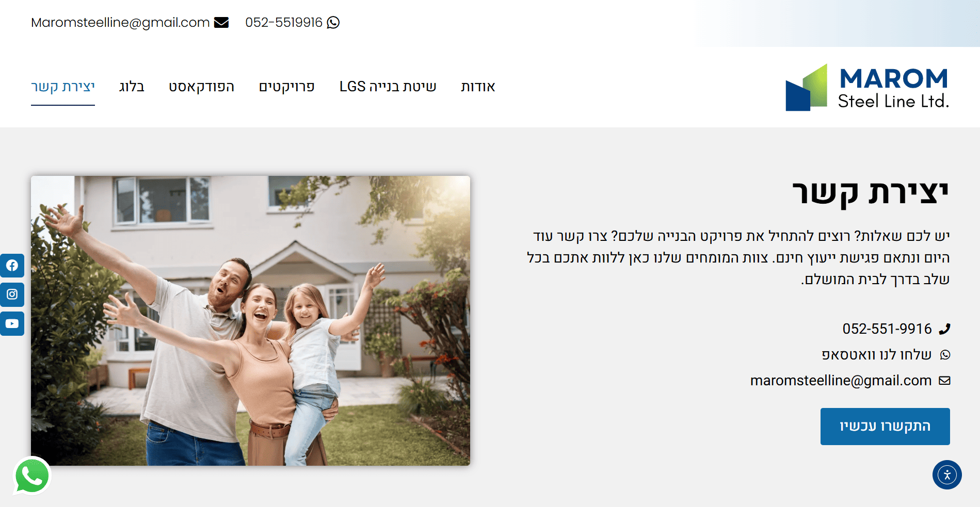The height and width of the screenshot is (507, 980).
Task: Click the phone handset icon beside 052-551-9916
Action: tap(944, 329)
